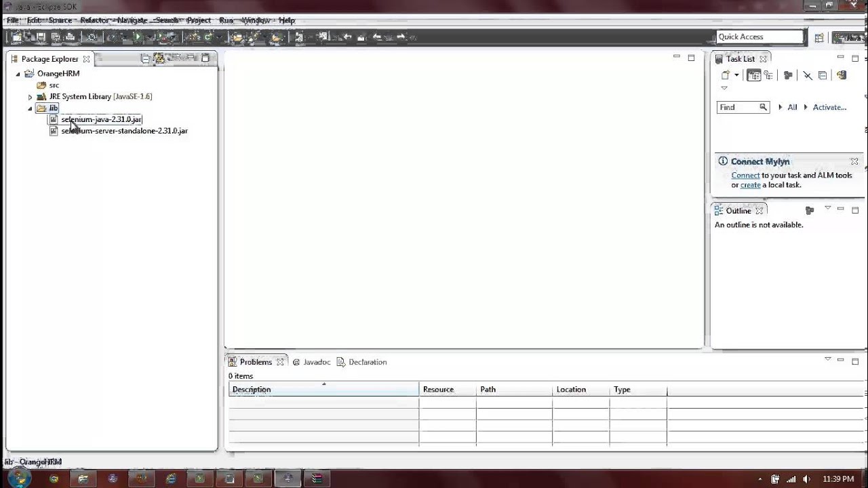The height and width of the screenshot is (488, 868).
Task: Click Focus on Workweek icon in Task List
Action: coord(788,75)
